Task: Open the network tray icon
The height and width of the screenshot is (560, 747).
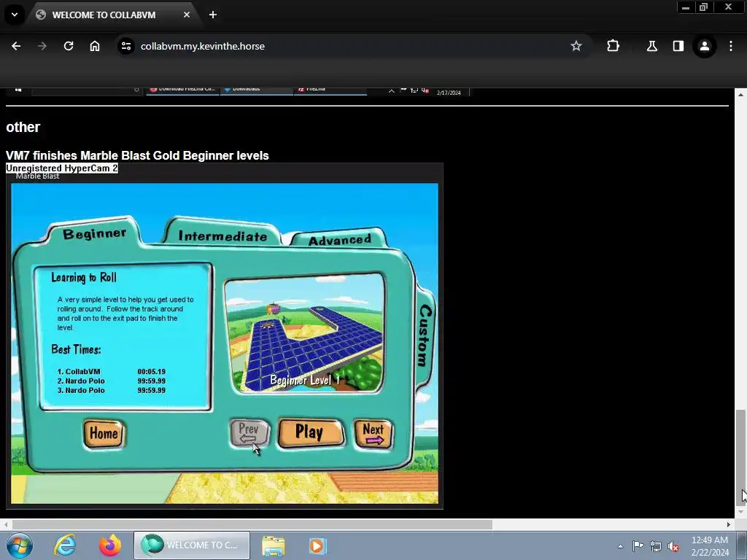Action: click(656, 546)
